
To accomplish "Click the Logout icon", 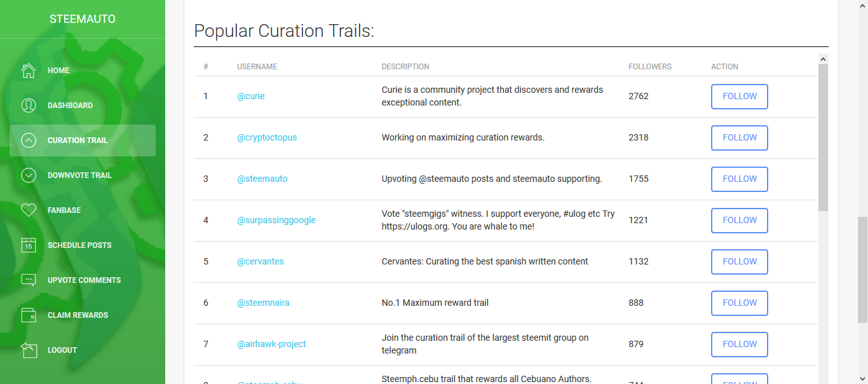I will click(29, 350).
